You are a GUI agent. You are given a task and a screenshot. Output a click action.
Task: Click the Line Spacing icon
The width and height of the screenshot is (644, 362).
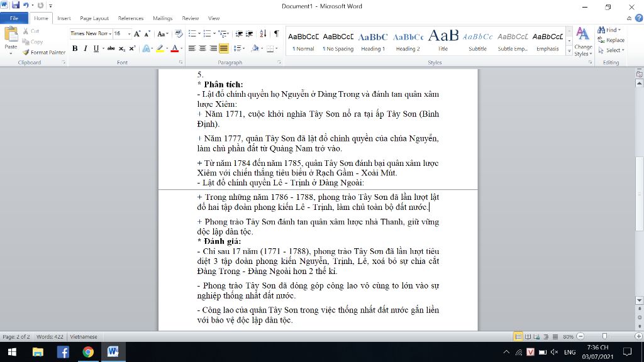click(x=237, y=48)
